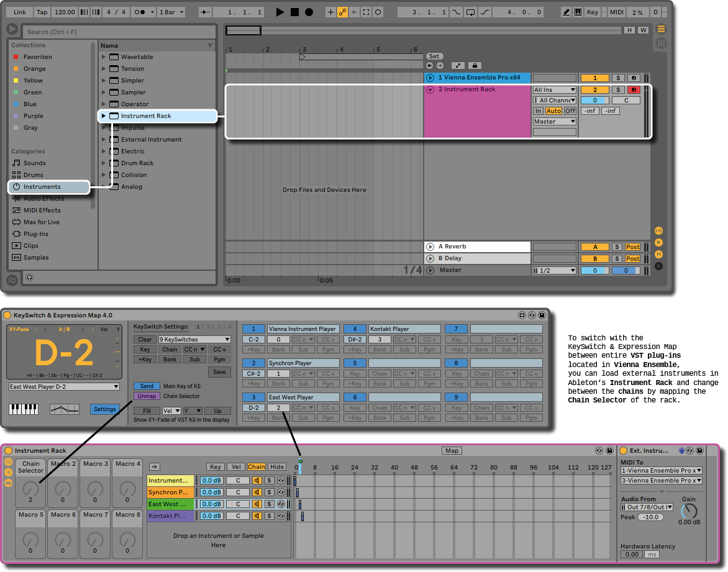Expand the Instrument Rack folder
Image resolution: width=728 pixels, height=572 pixels.
point(104,116)
